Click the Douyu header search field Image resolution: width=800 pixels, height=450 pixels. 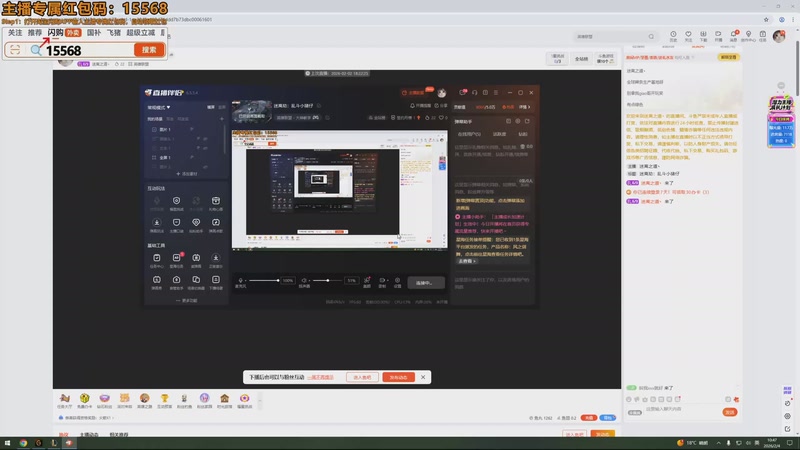pyautogui.click(x=615, y=37)
